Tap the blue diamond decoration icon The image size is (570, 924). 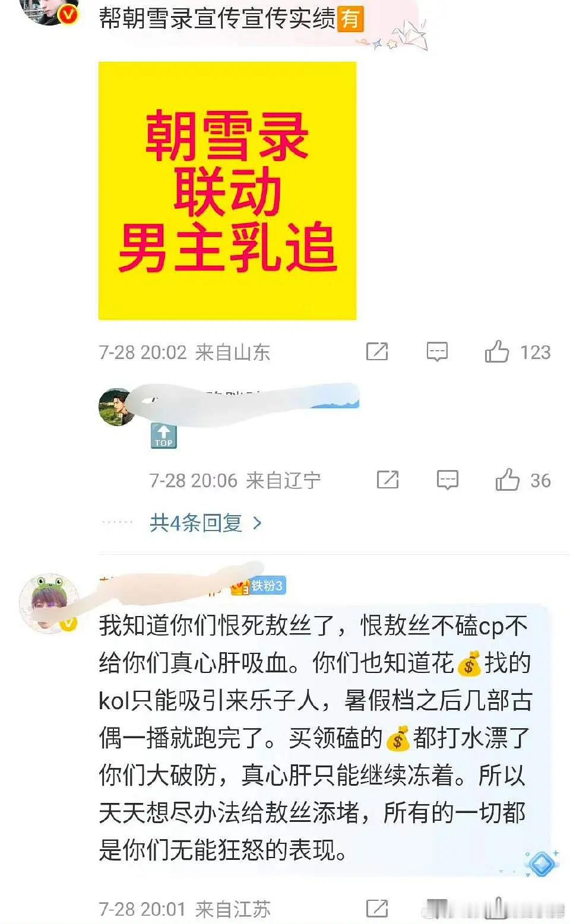[541, 863]
